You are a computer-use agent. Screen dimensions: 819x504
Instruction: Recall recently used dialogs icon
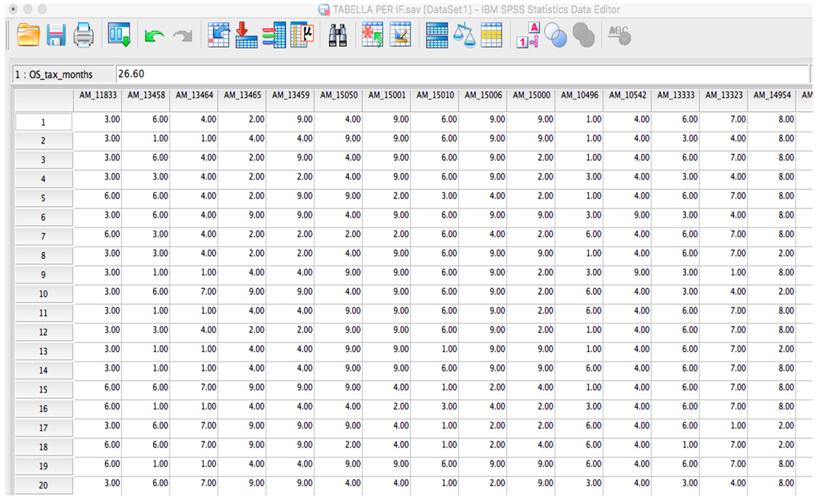(119, 35)
